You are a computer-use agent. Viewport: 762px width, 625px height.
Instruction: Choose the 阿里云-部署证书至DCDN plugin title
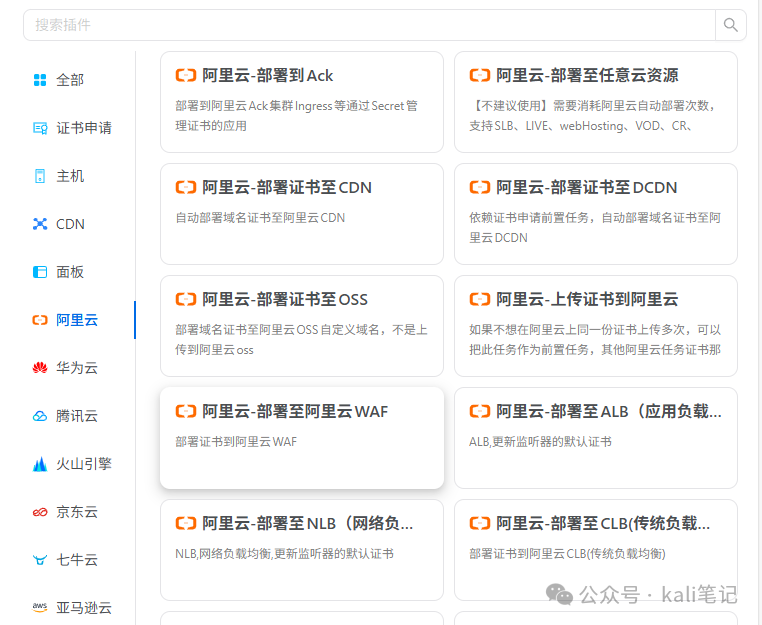click(587, 187)
